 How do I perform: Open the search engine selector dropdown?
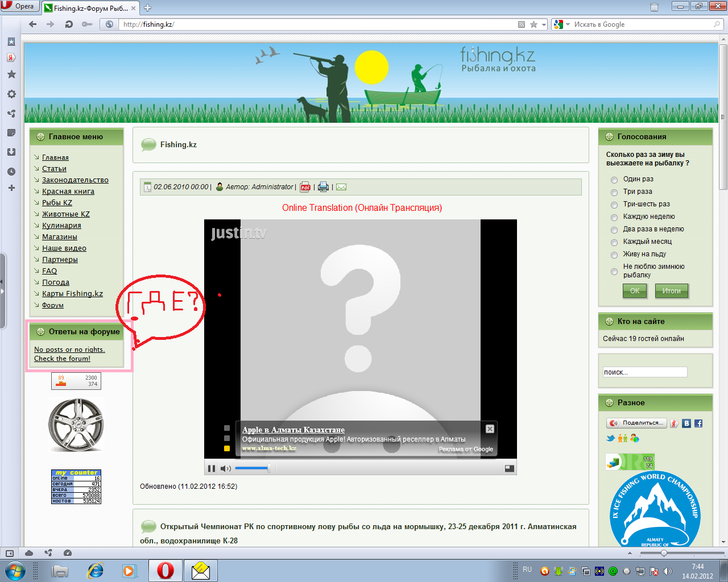561,24
